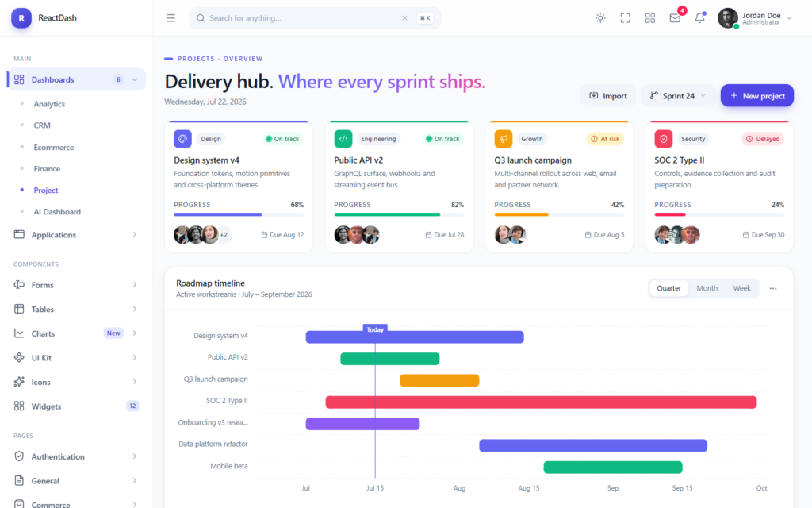Switch timeline to Quarter view
Viewport: 812px width, 508px height.
tap(668, 288)
